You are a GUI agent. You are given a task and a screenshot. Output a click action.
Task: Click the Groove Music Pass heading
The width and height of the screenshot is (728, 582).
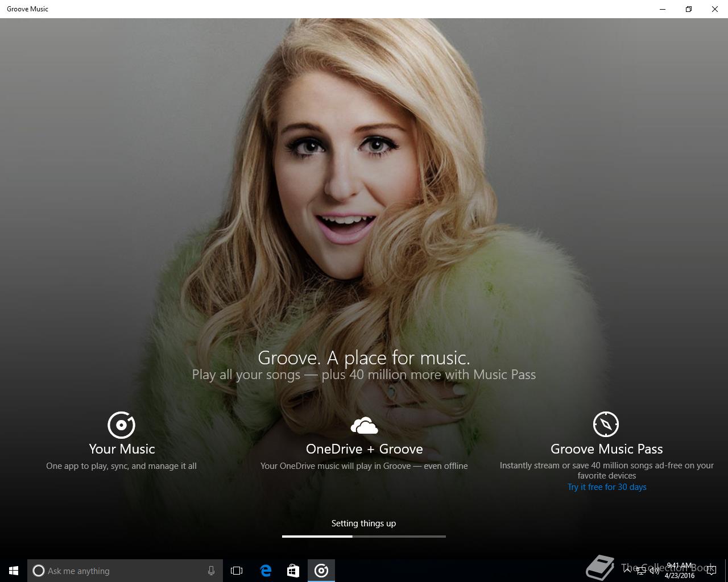pos(607,449)
